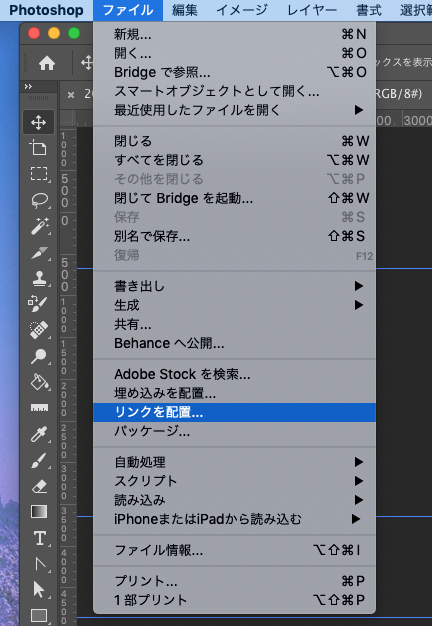The width and height of the screenshot is (432, 626).
Task: Expand the toolbar with double-arrow icon
Action: coord(28,86)
